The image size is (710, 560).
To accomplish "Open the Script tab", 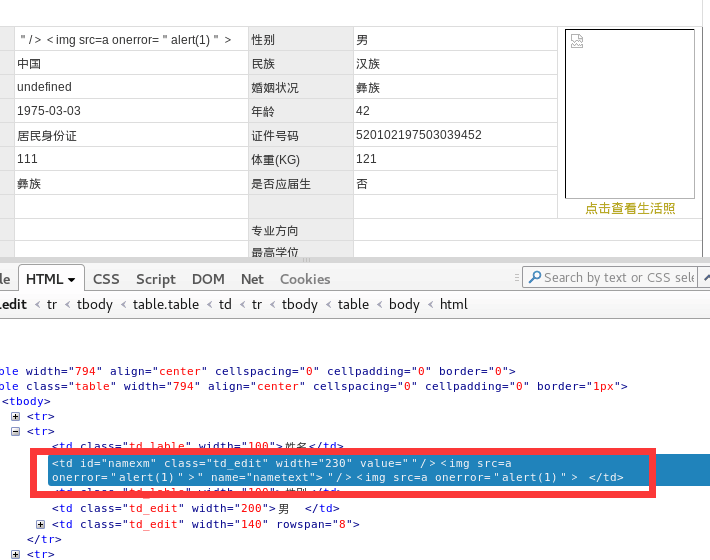I will (x=155, y=279).
